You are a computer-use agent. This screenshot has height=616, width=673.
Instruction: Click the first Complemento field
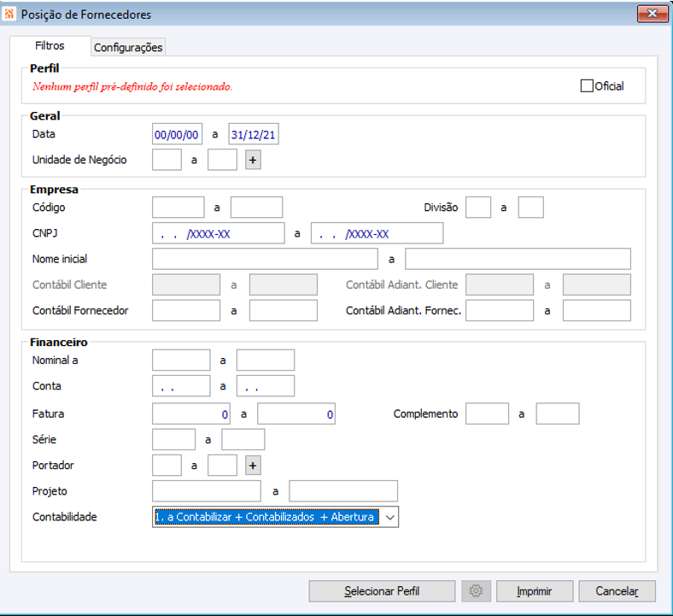pos(487,414)
